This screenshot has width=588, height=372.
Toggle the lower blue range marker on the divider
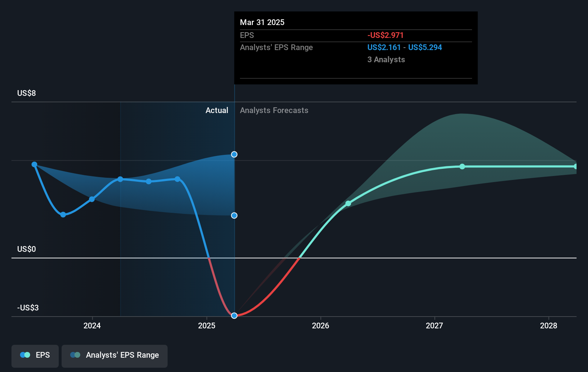234,215
